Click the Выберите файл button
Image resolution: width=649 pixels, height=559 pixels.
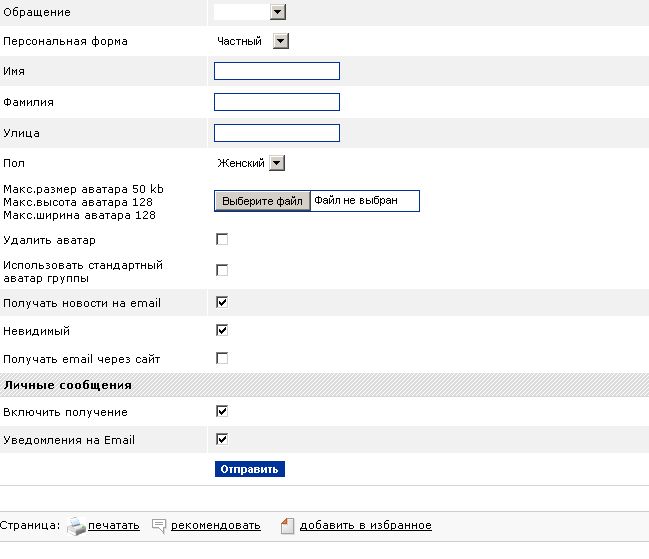(x=262, y=201)
